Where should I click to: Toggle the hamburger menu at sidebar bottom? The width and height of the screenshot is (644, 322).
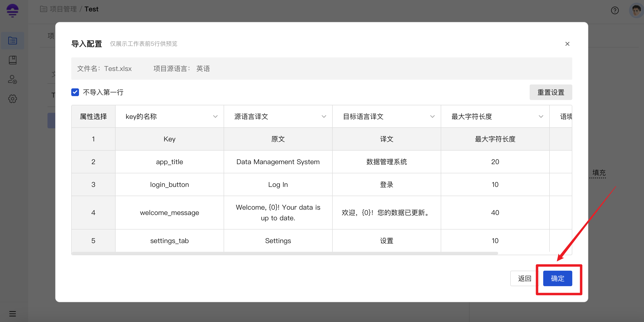pyautogui.click(x=13, y=314)
